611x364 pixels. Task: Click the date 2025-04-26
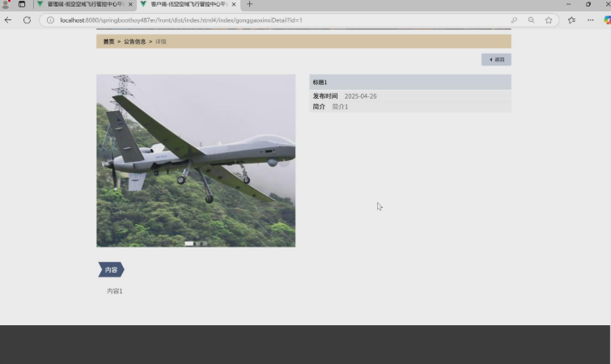pos(360,96)
